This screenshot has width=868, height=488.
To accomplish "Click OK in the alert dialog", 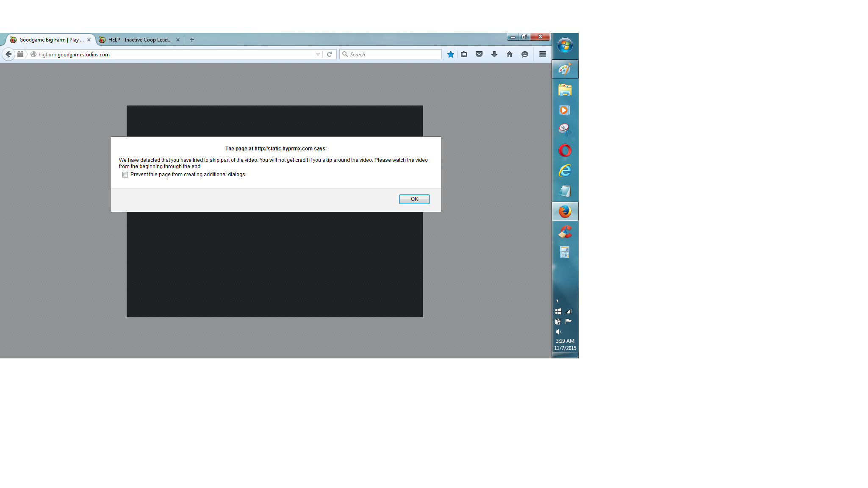I will (414, 199).
